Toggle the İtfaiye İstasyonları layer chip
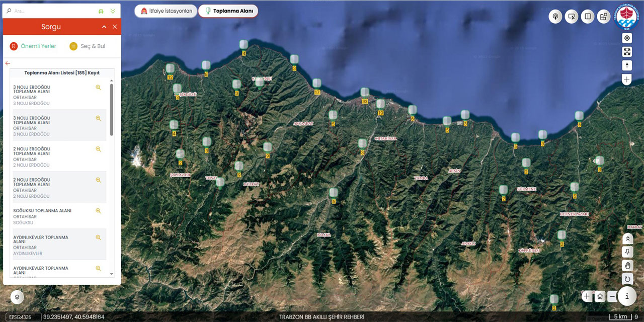The height and width of the screenshot is (322, 644). click(x=166, y=11)
